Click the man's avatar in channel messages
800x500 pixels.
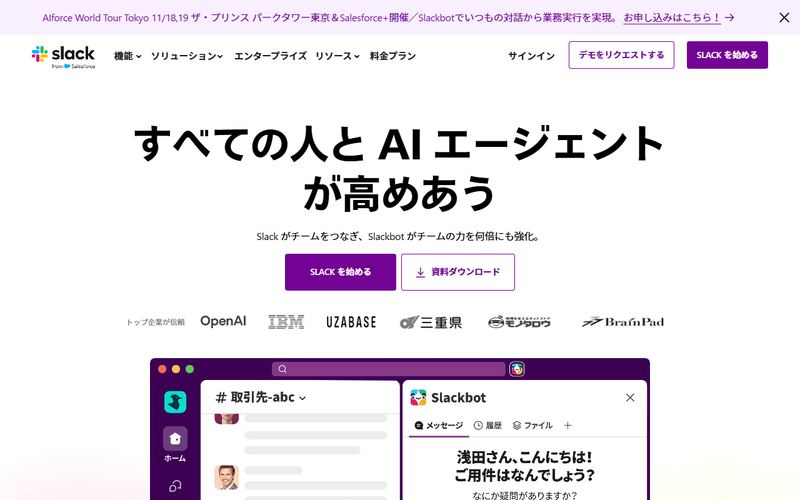(x=227, y=478)
